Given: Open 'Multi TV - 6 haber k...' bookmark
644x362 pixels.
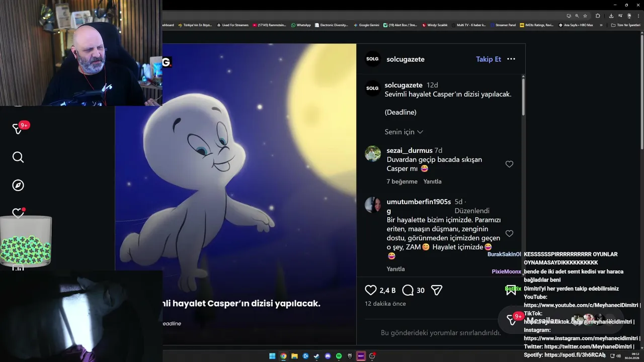Looking at the screenshot, I should point(469,25).
